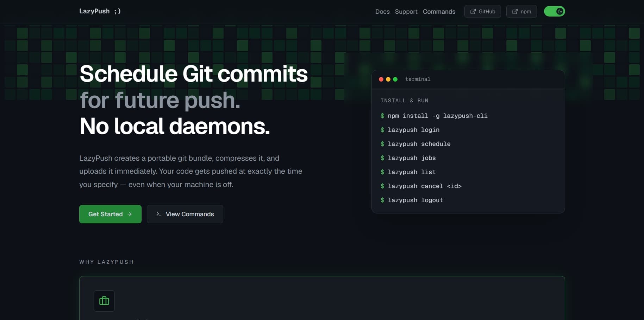Click the 'lazypush list' command line
This screenshot has height=320, width=644.
[408, 172]
